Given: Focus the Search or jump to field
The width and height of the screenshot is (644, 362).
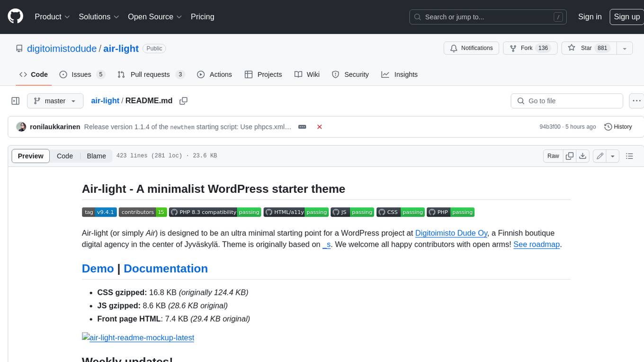Looking at the screenshot, I should [x=488, y=17].
